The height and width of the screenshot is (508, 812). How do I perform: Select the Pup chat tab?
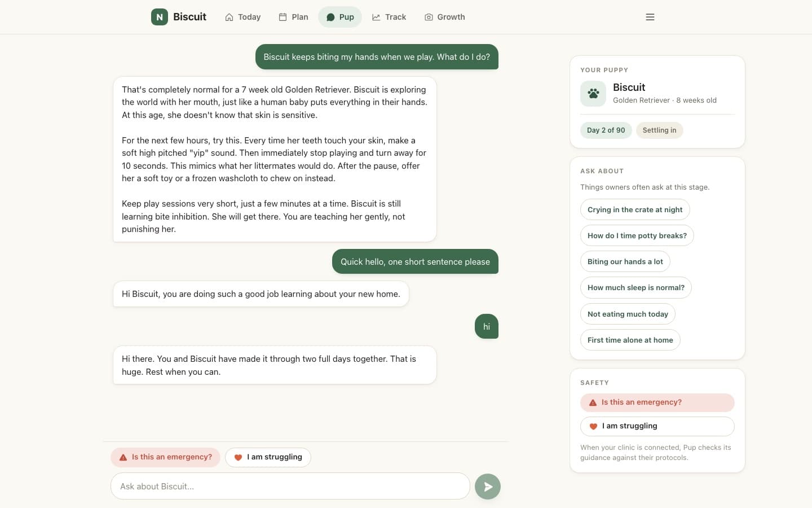coord(340,17)
